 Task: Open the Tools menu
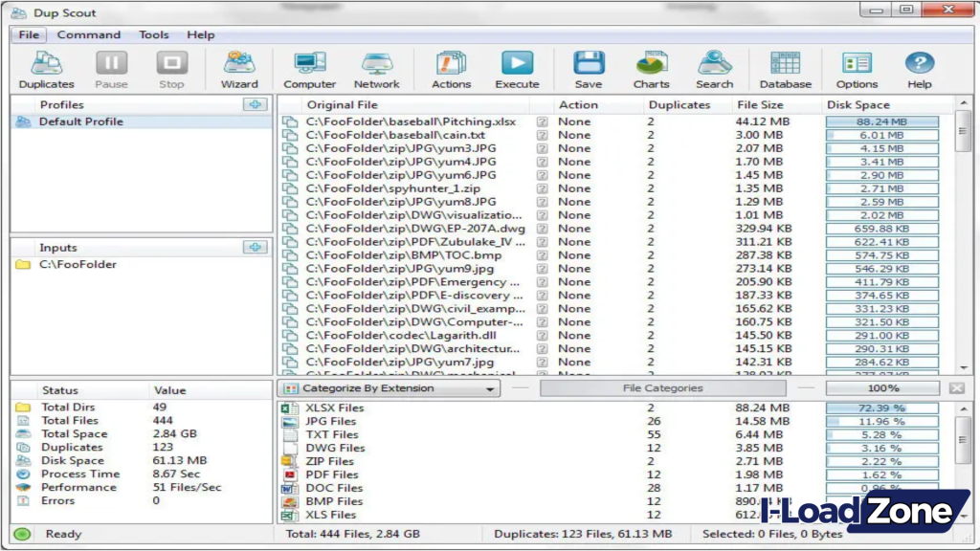[154, 35]
